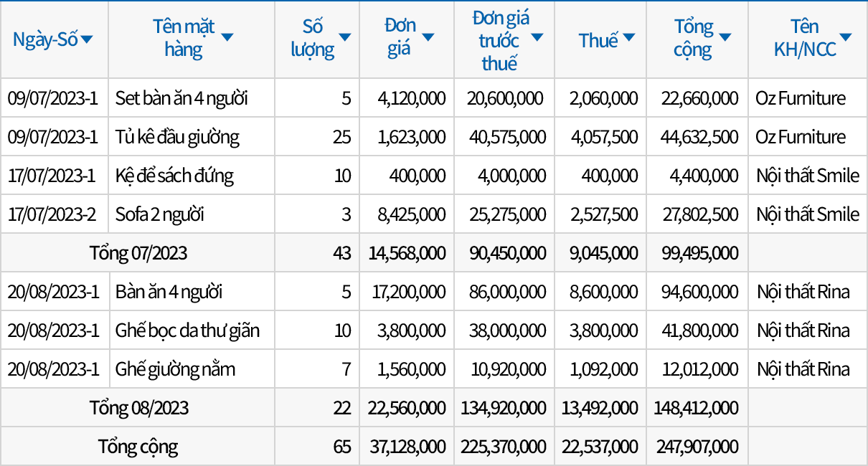
Task: Expand the Số lượng column filter
Action: point(344,37)
